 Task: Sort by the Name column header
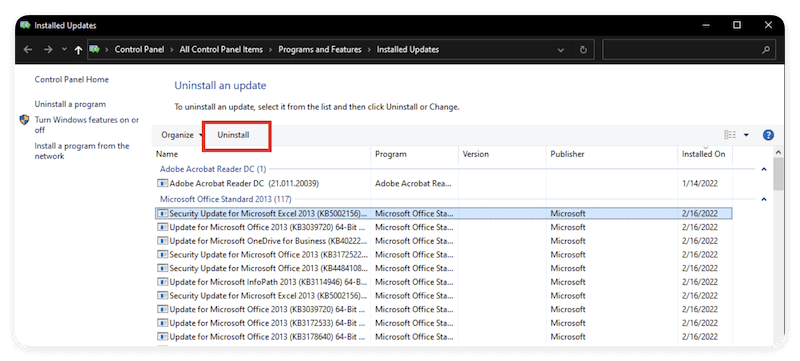(262, 154)
